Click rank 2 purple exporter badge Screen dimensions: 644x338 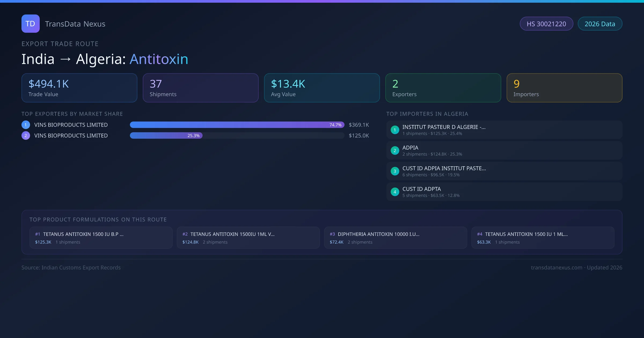coord(26,135)
